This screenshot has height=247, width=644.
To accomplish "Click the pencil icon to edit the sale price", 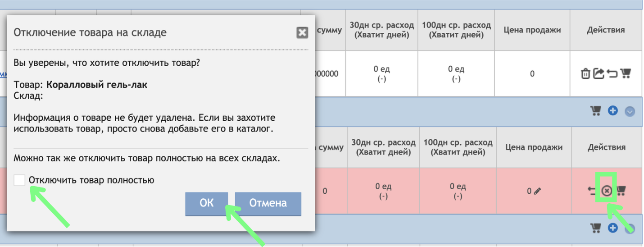I will pos(537,191).
